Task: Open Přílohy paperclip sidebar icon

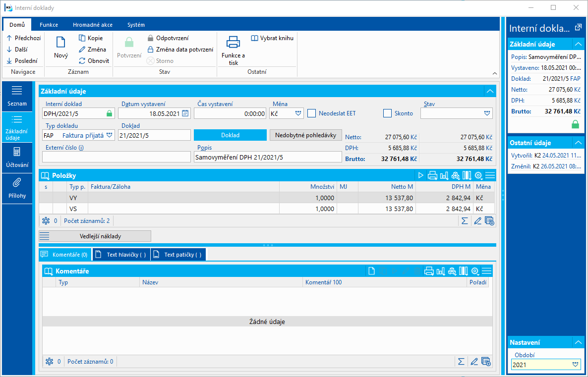Action: (x=17, y=182)
